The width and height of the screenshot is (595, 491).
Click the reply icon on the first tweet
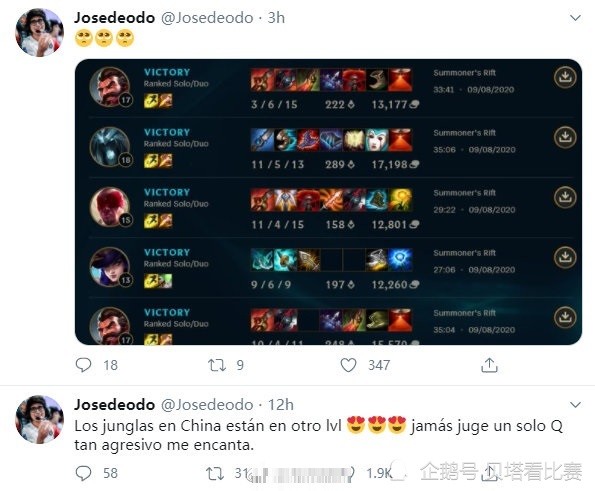coord(83,365)
